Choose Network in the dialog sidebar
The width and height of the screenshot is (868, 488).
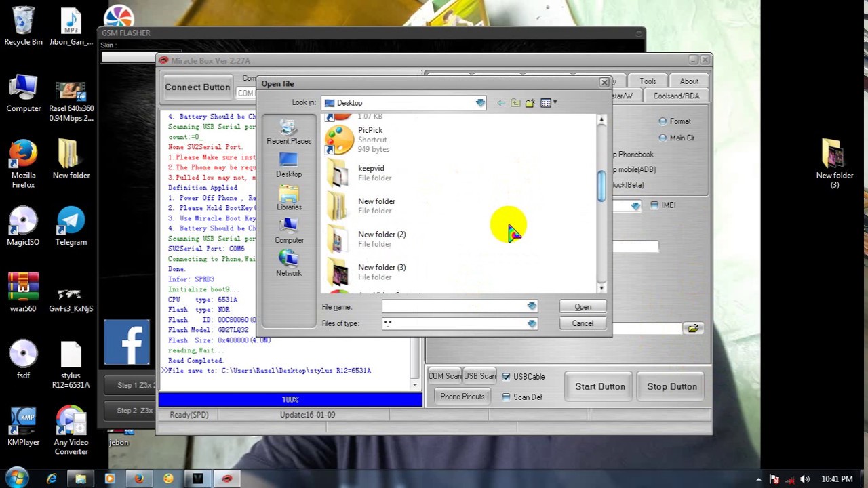click(289, 264)
